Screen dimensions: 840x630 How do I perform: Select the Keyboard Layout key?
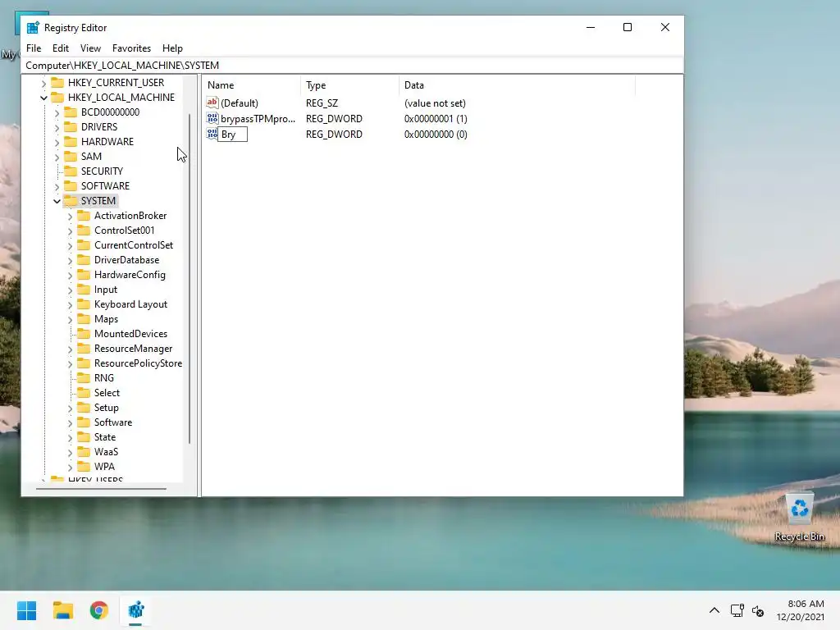pyautogui.click(x=130, y=304)
